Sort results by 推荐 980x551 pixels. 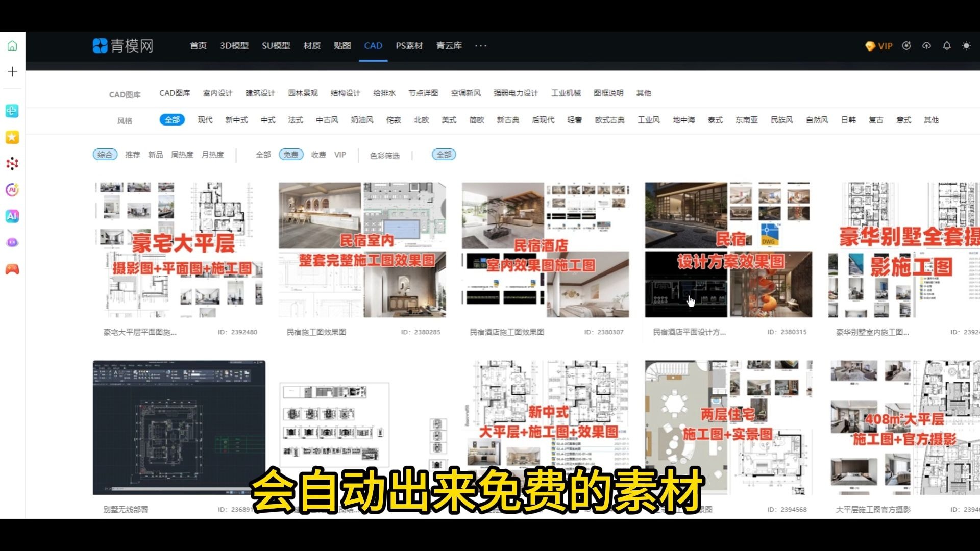133,155
